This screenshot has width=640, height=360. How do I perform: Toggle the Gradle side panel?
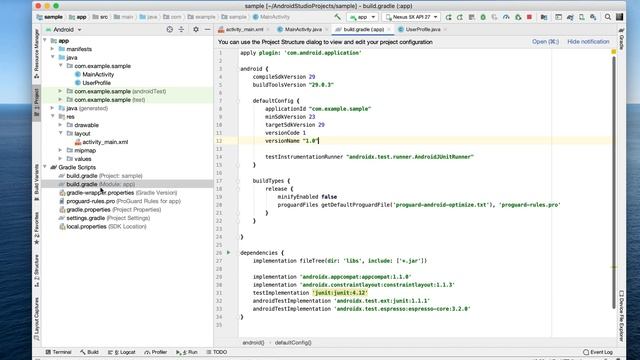tap(621, 39)
